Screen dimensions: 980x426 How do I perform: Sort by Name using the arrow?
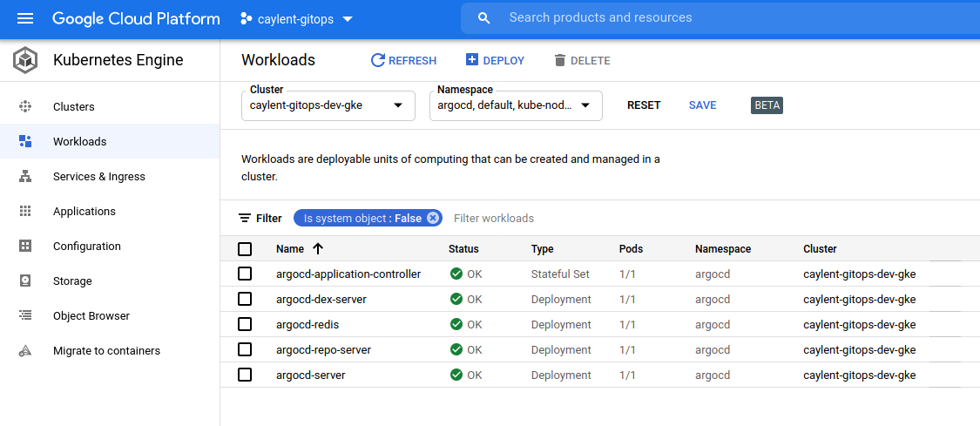coord(318,249)
